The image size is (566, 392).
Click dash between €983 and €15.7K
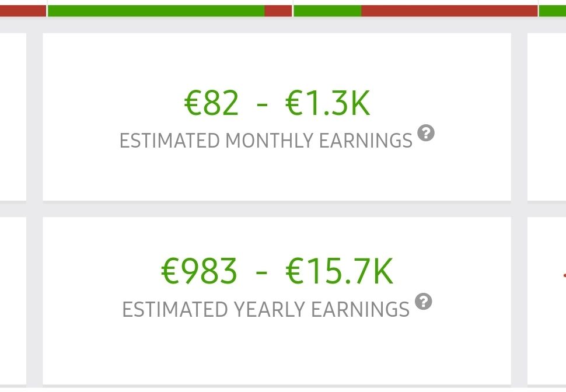[x=262, y=272]
